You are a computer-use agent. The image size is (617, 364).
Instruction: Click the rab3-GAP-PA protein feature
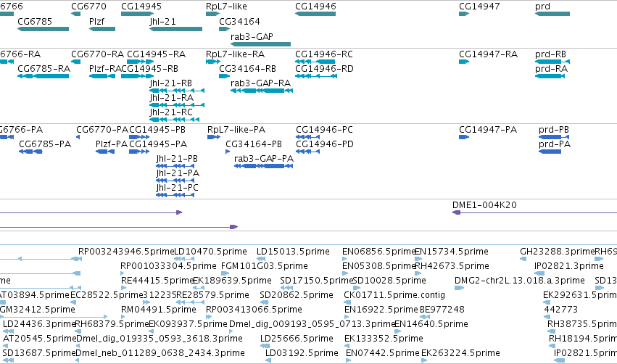[264, 166]
